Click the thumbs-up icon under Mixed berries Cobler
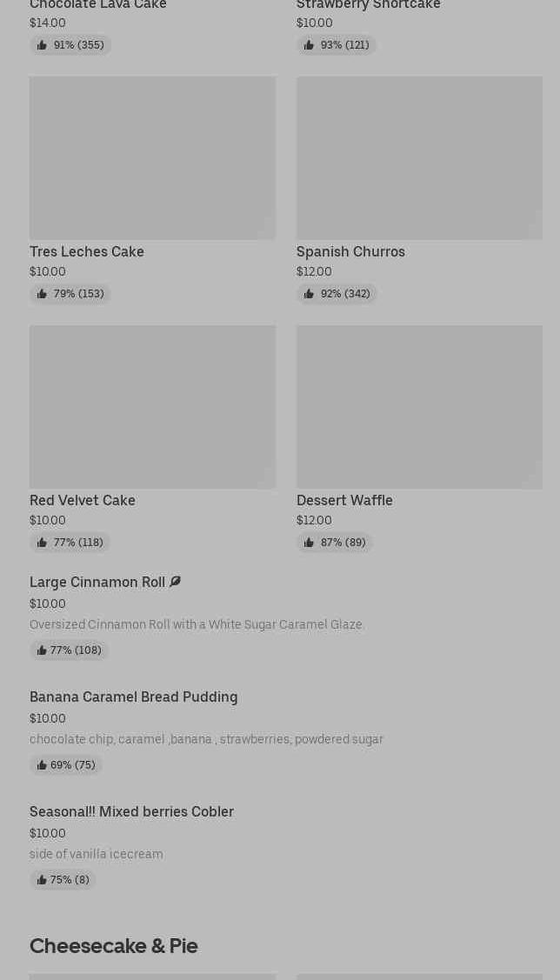This screenshot has width=560, height=980. click(42, 880)
